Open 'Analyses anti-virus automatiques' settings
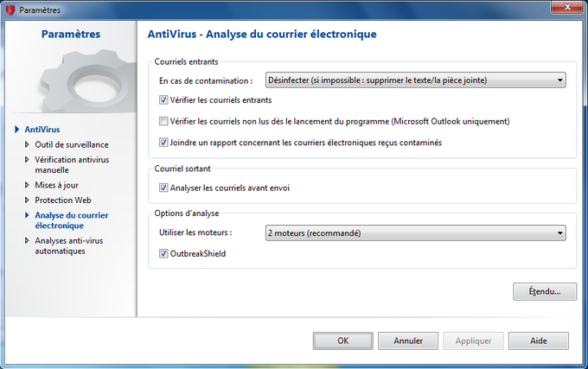588x369 pixels. click(69, 245)
